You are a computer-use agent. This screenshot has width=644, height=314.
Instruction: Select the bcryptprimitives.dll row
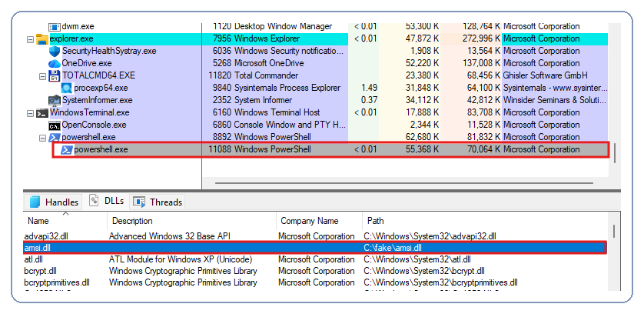click(x=315, y=282)
